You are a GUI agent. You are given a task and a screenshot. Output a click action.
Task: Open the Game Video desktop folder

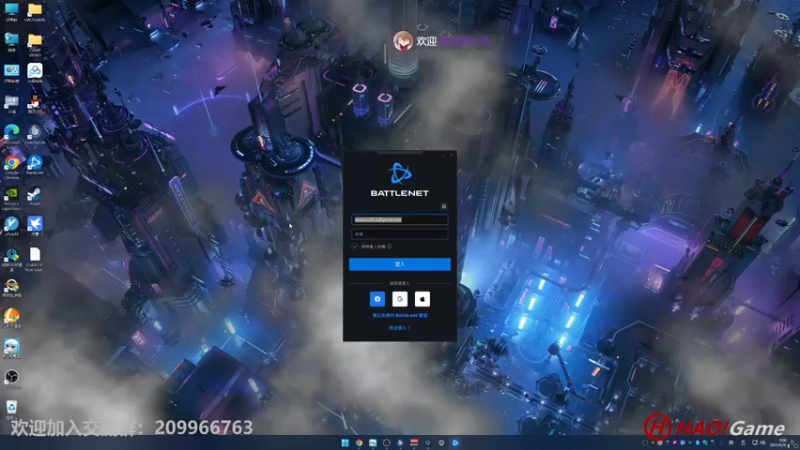[x=35, y=44]
